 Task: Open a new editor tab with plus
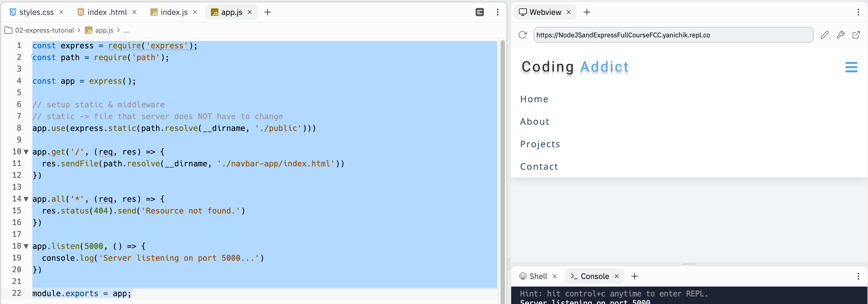click(x=268, y=12)
